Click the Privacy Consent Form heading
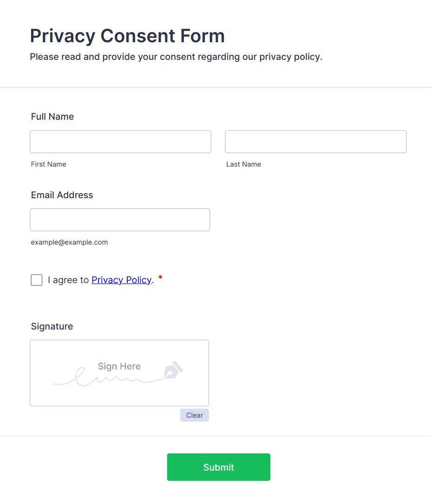This screenshot has width=432, height=504. click(x=127, y=36)
